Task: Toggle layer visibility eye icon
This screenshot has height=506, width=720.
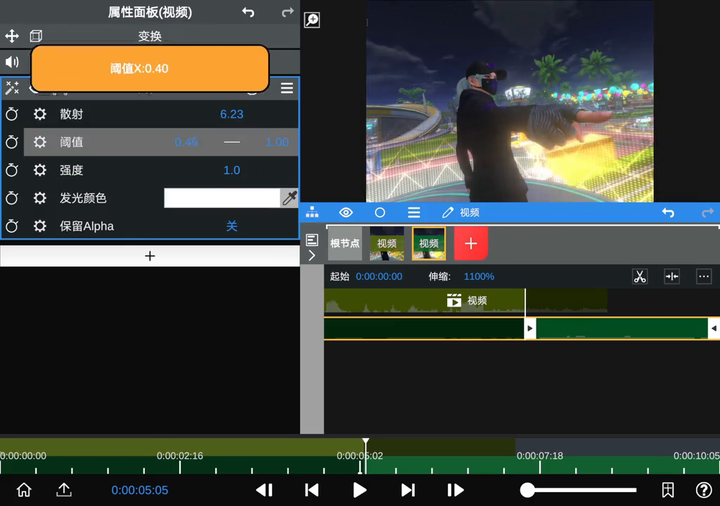Action: pos(346,212)
